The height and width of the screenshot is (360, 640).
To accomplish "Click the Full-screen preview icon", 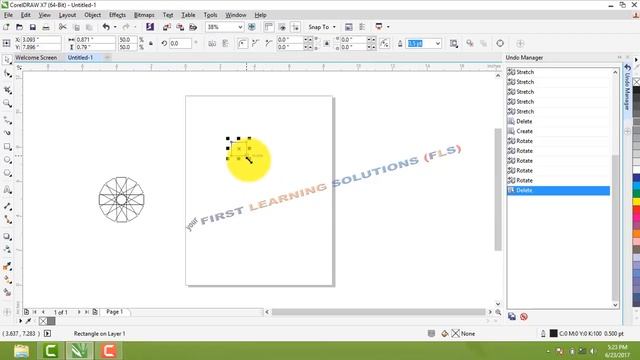I will coord(252,27).
